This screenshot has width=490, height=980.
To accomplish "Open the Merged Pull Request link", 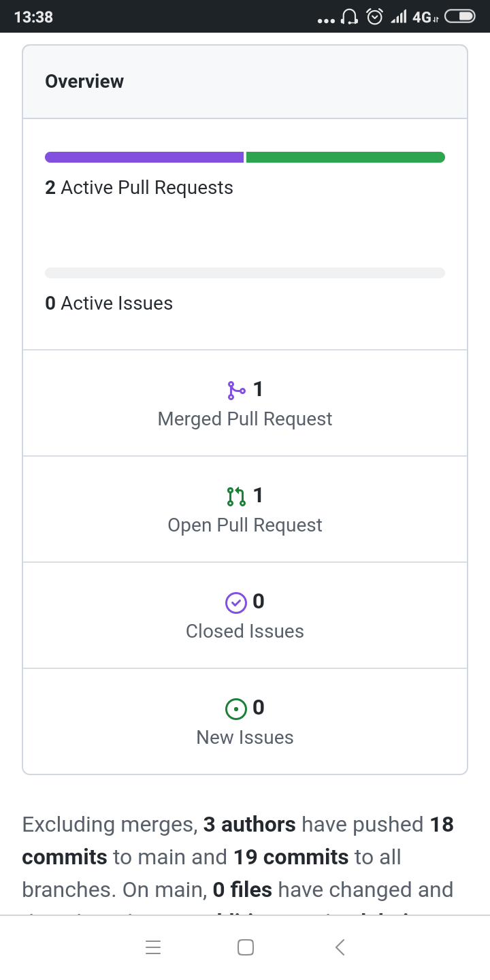I will [245, 419].
